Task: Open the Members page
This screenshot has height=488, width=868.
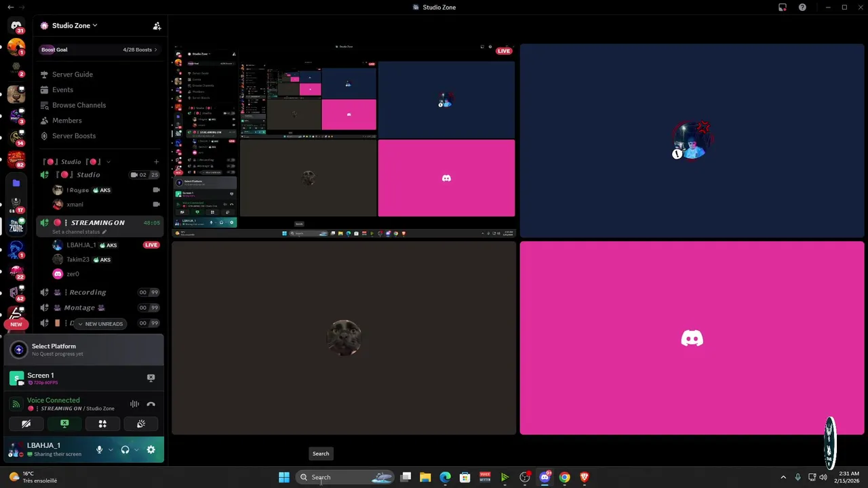Action: coord(66,121)
